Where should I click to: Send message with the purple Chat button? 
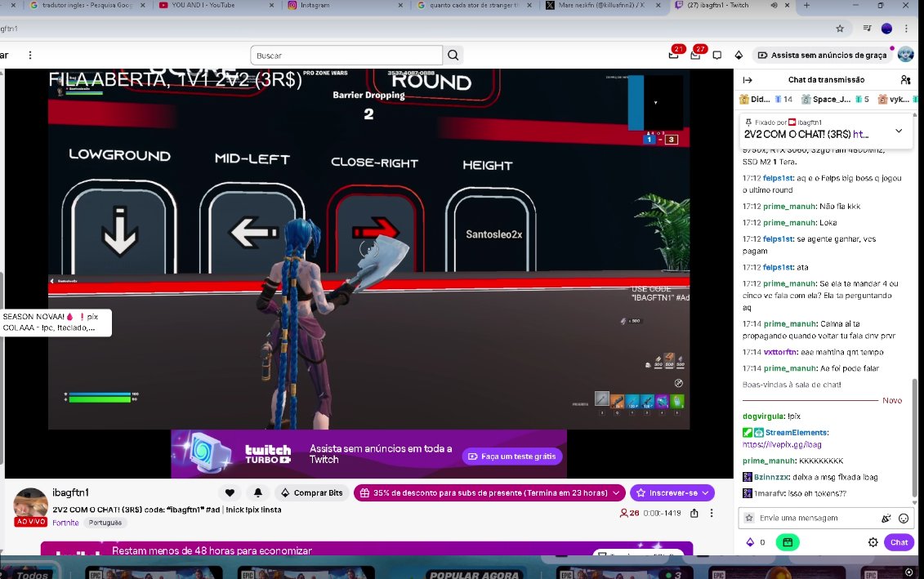[x=899, y=542]
